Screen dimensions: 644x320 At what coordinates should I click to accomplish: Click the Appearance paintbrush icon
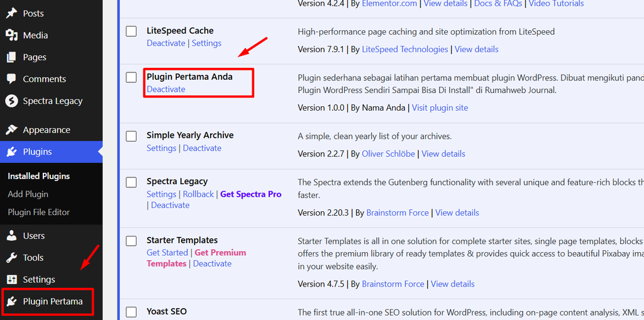11,130
